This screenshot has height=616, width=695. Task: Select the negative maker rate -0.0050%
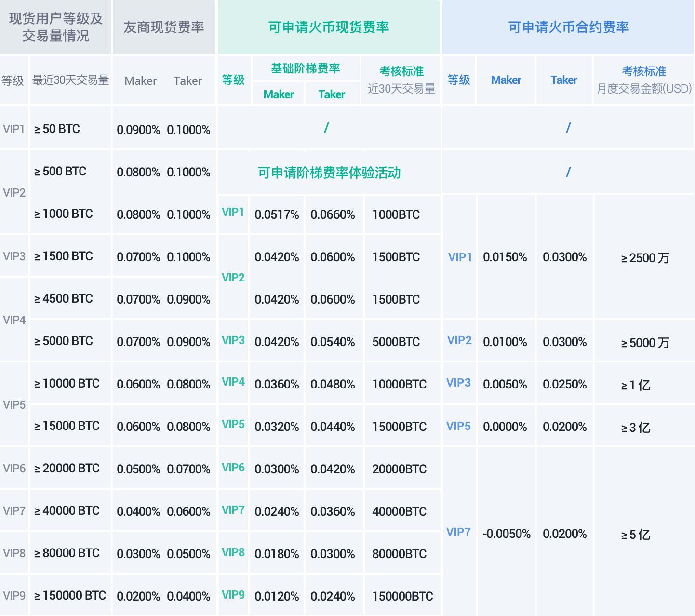click(x=507, y=534)
